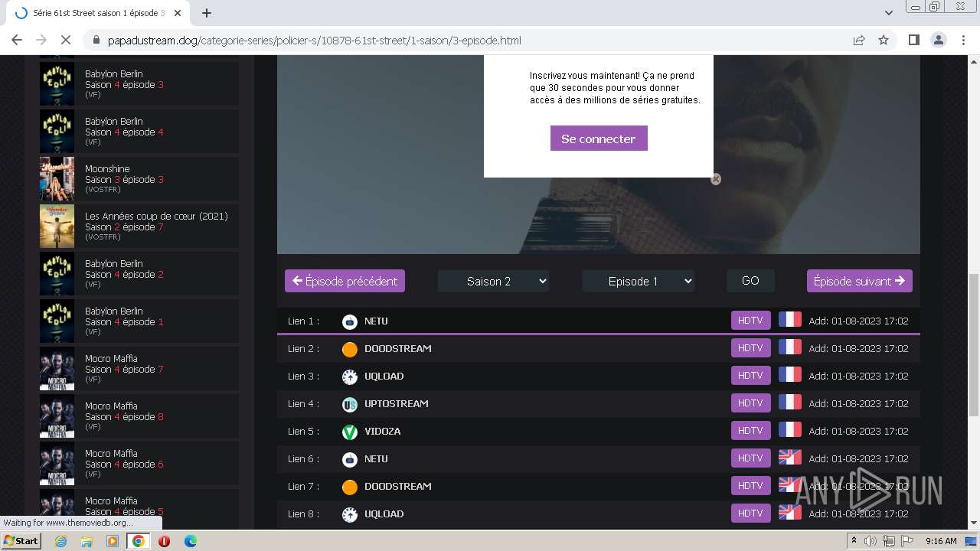This screenshot has height=551, width=980.
Task: Open Chrome profile menu
Action: pos(939,40)
